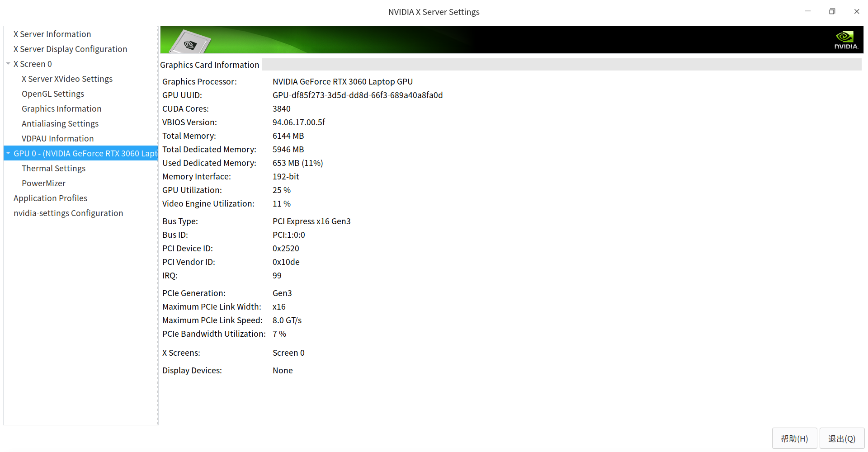
Task: Click the GPU UUID value text
Action: pos(358,95)
